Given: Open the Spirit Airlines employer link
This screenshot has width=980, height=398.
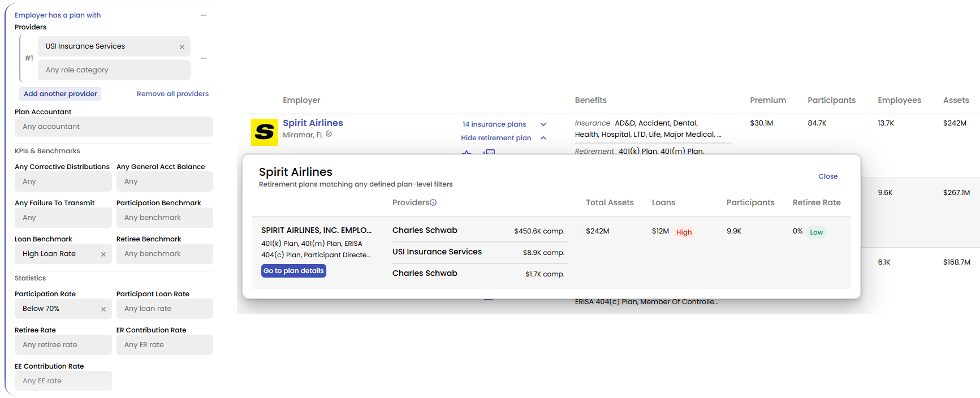Looking at the screenshot, I should click(313, 123).
